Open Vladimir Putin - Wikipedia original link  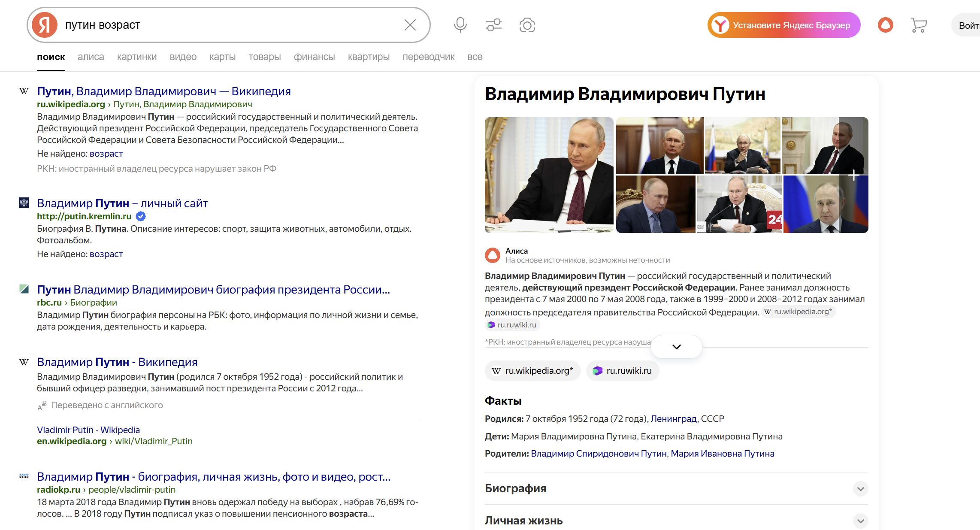(x=88, y=430)
